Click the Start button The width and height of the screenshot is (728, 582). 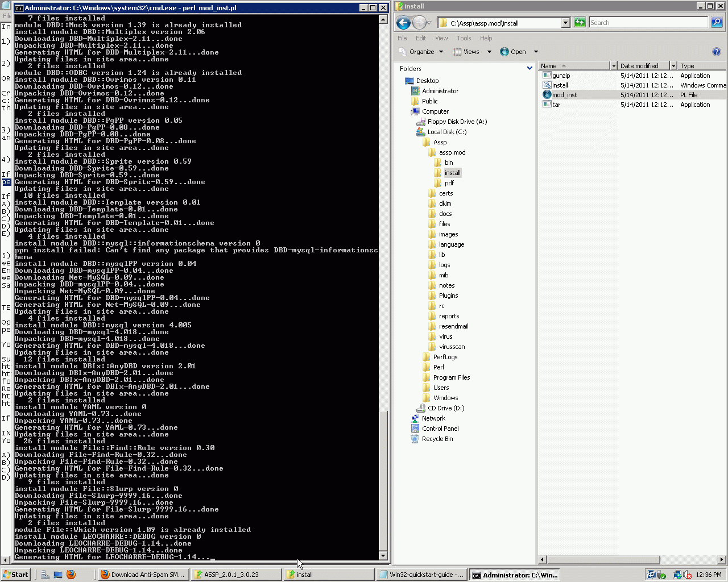(x=15, y=575)
